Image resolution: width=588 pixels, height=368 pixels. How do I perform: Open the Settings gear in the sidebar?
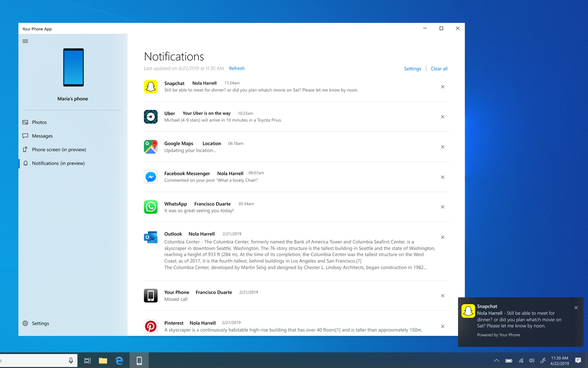click(24, 323)
